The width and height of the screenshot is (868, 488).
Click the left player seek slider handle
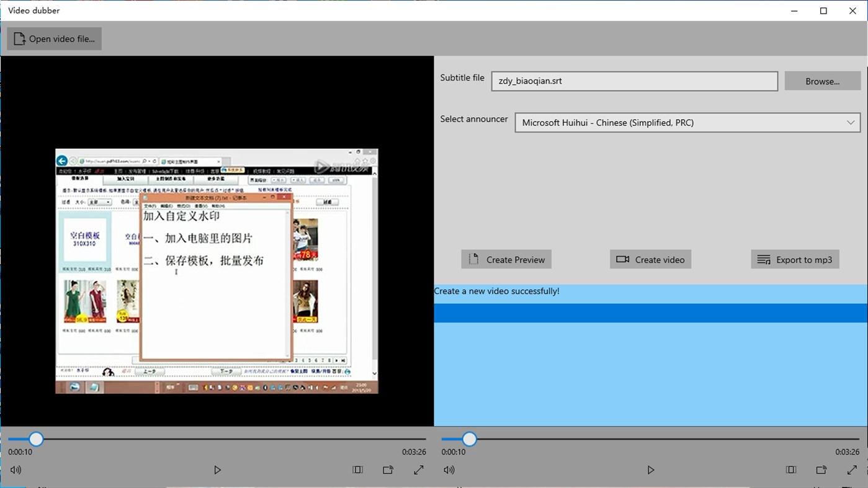36,438
